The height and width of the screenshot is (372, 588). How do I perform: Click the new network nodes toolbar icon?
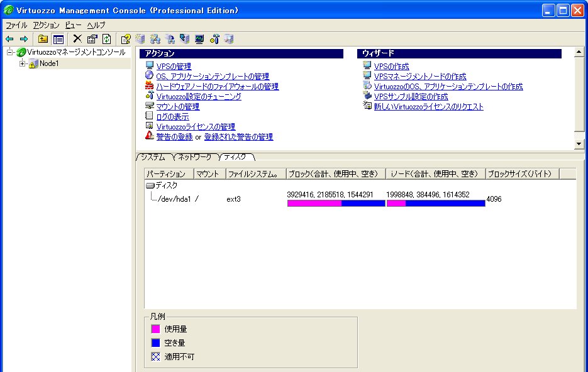pos(155,39)
